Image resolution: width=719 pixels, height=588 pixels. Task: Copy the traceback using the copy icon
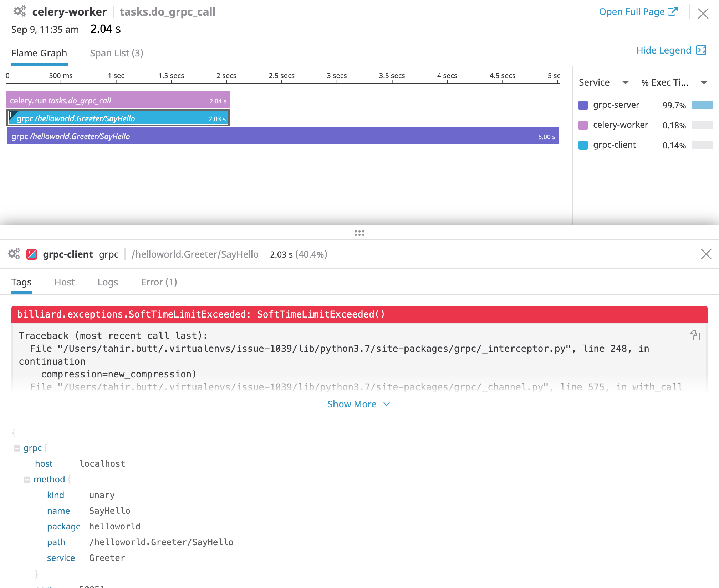pos(695,336)
